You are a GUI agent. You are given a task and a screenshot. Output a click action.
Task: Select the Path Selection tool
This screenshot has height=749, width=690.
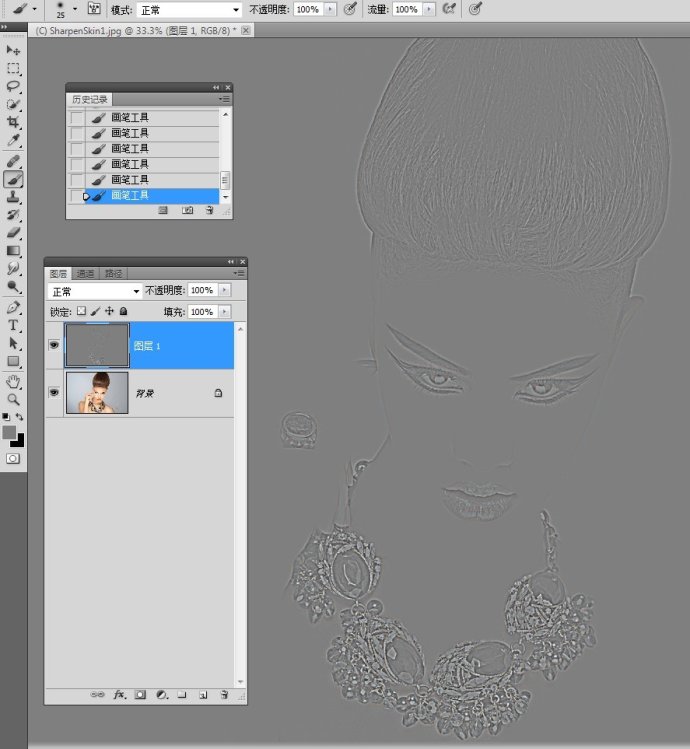tap(13, 343)
